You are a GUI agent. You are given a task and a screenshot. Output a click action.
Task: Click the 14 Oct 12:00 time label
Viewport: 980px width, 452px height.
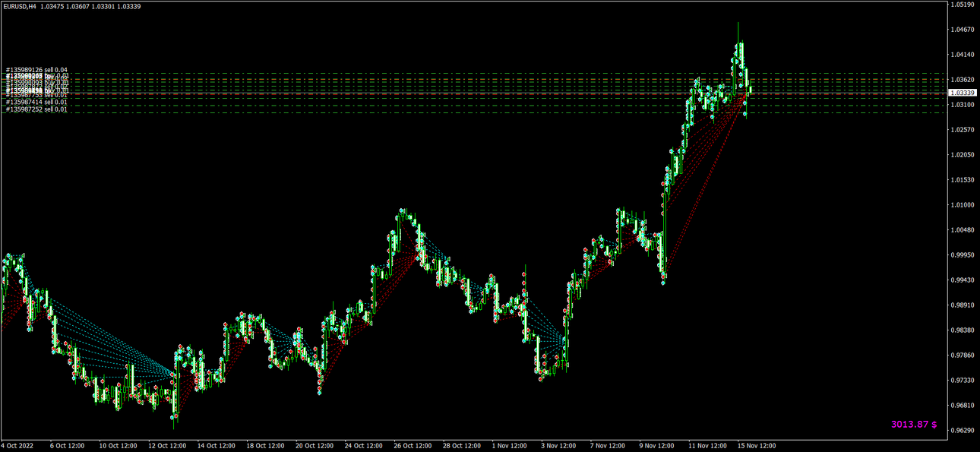click(216, 446)
